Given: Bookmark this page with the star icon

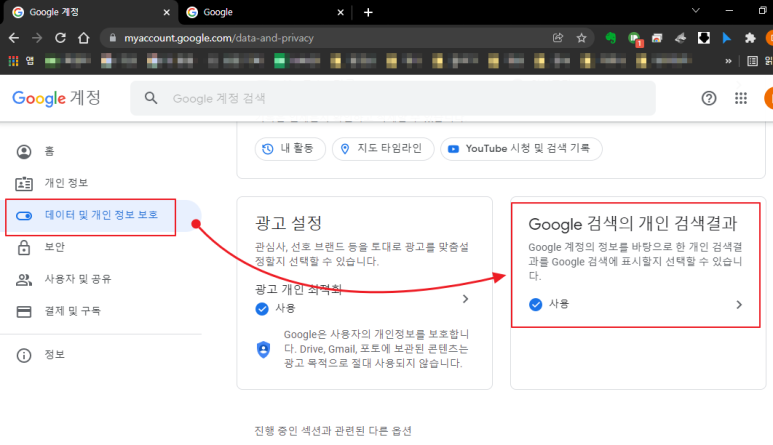Looking at the screenshot, I should pos(581,38).
